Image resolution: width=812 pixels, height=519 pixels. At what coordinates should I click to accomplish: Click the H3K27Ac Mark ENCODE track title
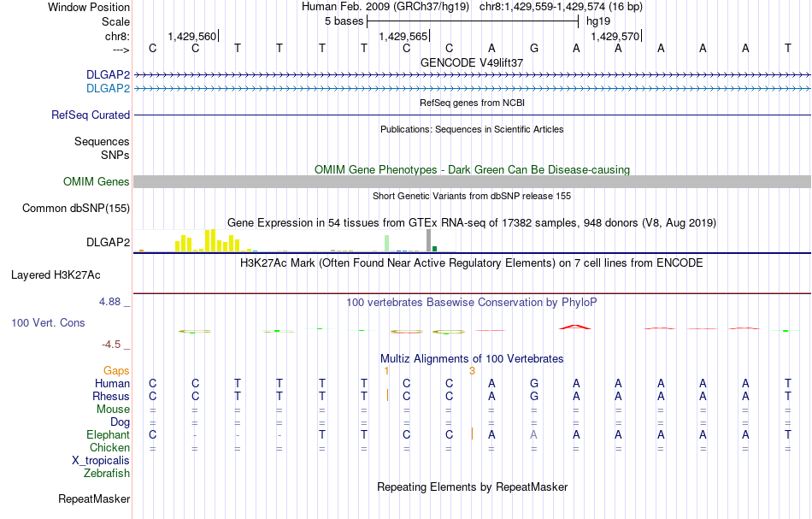pyautogui.click(x=472, y=262)
